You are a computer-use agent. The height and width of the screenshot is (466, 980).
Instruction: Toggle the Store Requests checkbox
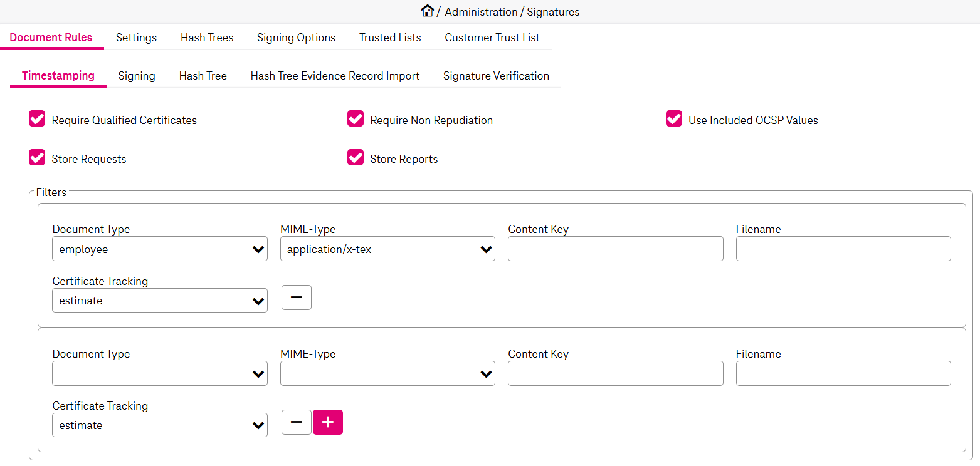tap(37, 158)
